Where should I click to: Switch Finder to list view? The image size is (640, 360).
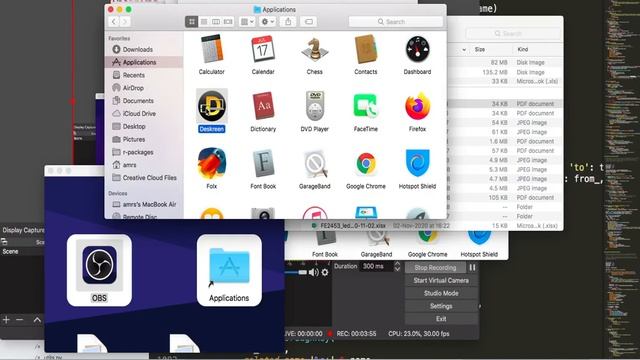tap(204, 22)
